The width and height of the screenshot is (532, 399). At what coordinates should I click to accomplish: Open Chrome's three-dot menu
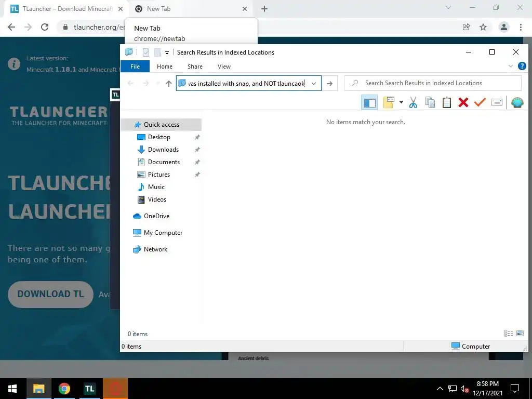click(521, 27)
